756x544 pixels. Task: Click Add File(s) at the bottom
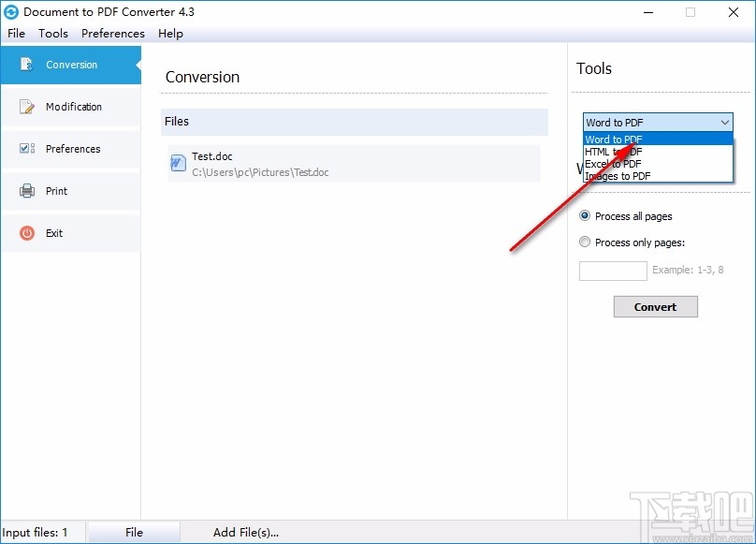pos(246,532)
